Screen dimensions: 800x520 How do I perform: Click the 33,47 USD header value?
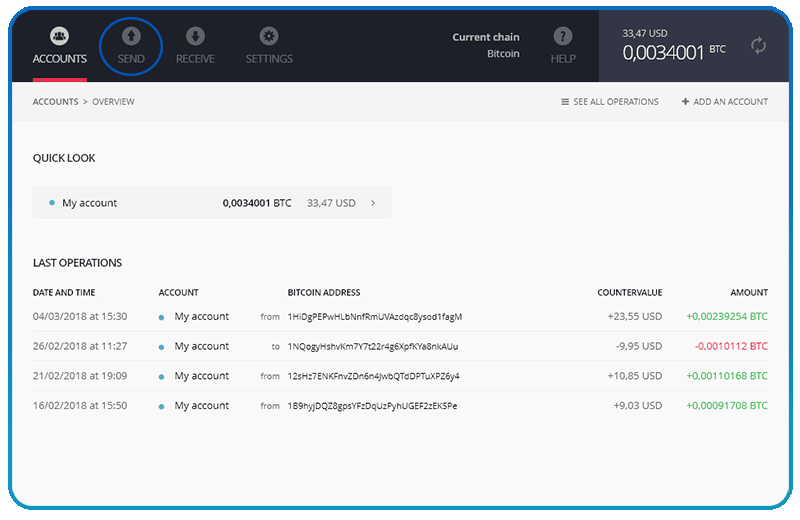click(645, 33)
